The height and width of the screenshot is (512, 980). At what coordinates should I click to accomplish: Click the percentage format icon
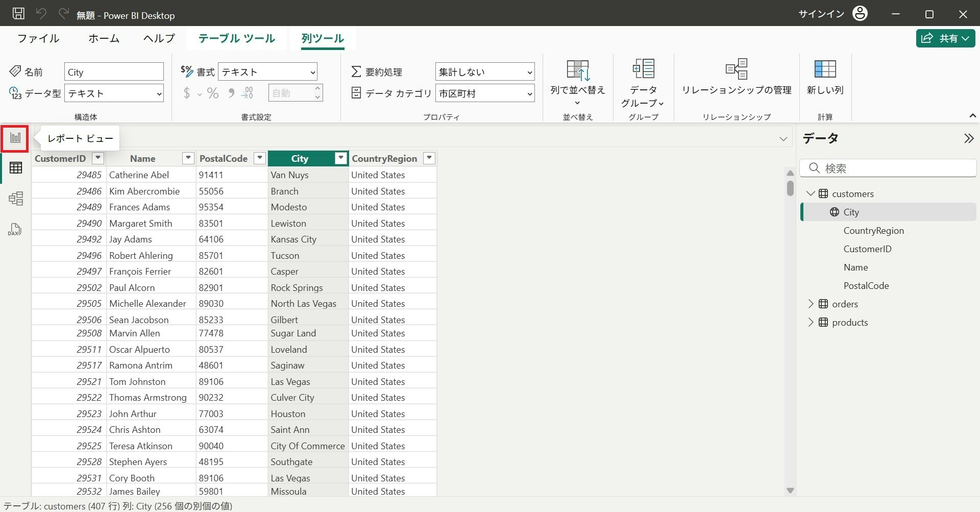(x=213, y=93)
